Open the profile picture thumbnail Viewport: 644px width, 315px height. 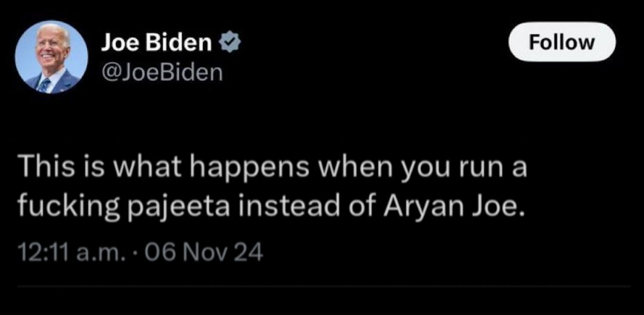52,57
